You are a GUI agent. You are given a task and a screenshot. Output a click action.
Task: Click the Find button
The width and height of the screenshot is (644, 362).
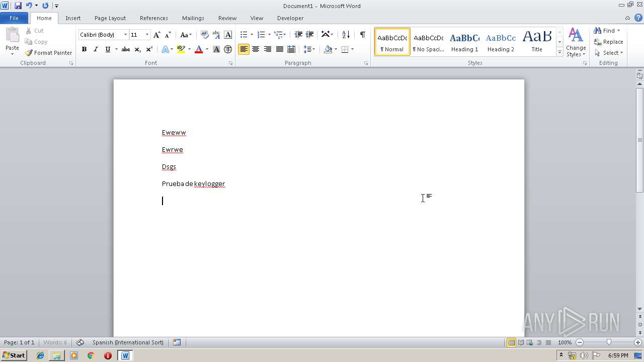pos(605,31)
